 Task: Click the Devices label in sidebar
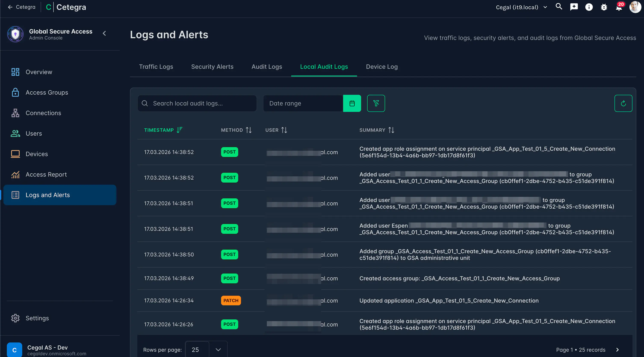click(37, 154)
